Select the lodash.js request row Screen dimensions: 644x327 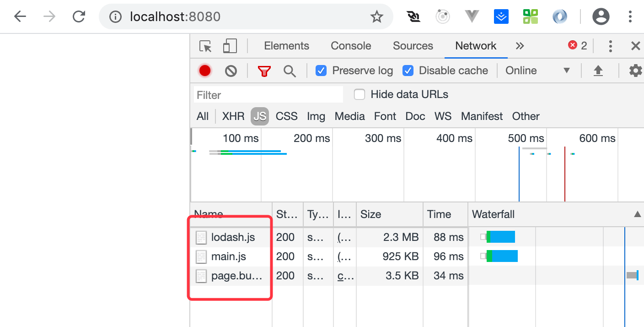pyautogui.click(x=233, y=237)
